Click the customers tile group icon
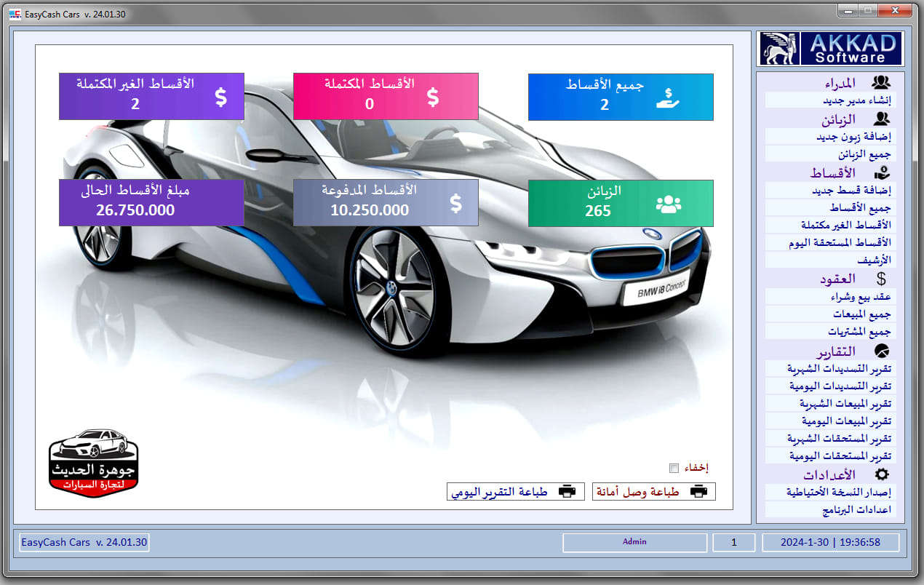This screenshot has height=585, width=924. (x=668, y=204)
